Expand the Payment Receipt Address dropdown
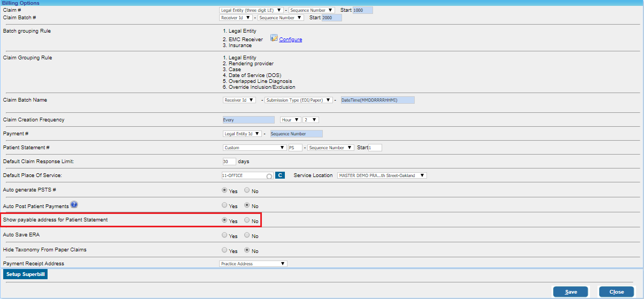The height and width of the screenshot is (299, 644). tap(253, 264)
